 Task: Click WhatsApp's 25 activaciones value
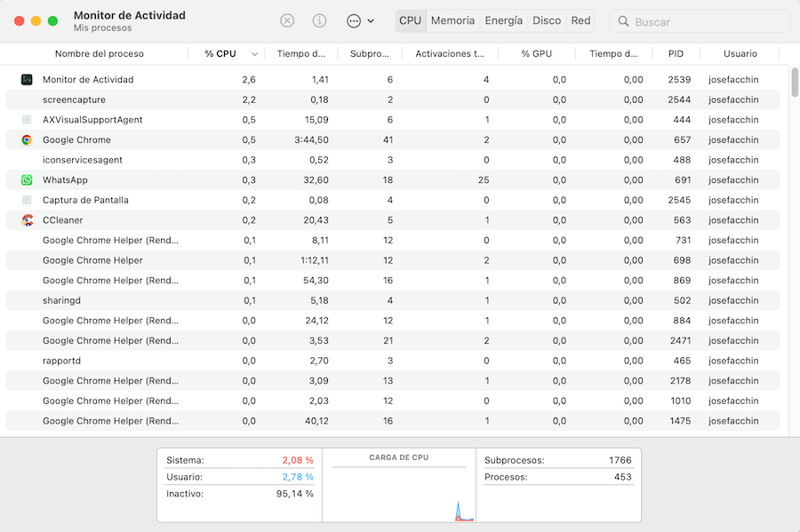(484, 180)
